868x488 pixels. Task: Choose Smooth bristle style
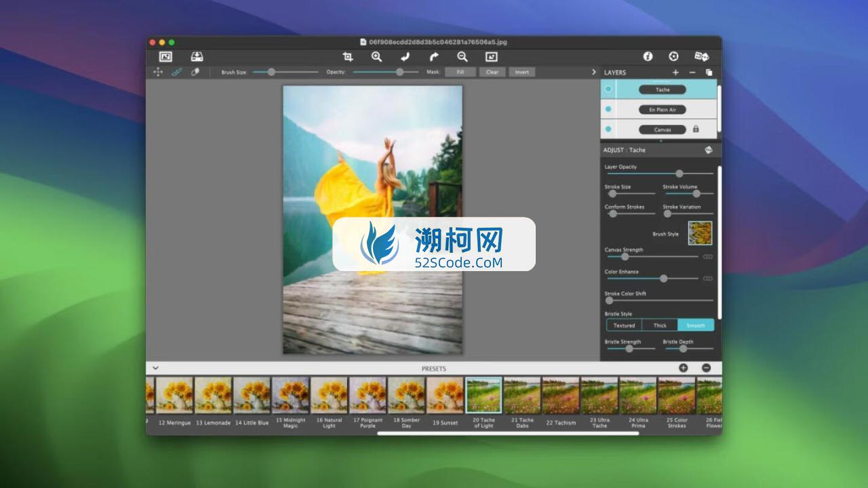click(696, 325)
